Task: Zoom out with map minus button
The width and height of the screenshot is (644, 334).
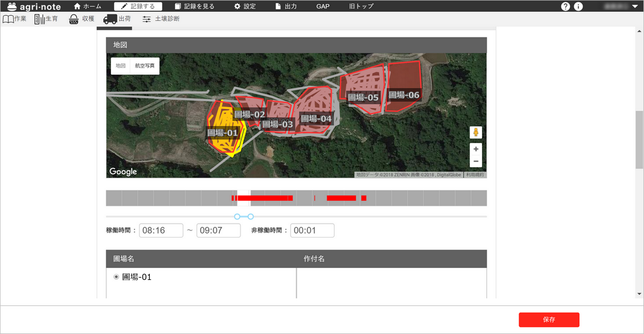Action: pos(475,161)
